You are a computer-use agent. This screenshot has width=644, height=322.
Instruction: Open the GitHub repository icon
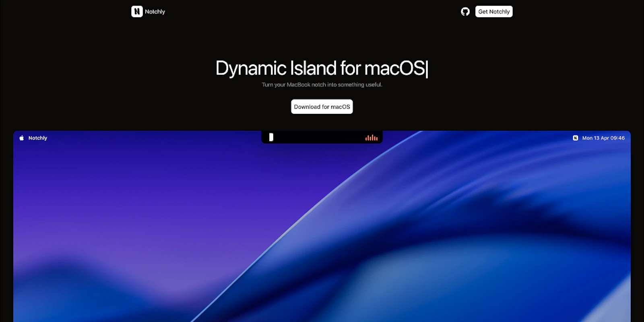[x=465, y=12]
